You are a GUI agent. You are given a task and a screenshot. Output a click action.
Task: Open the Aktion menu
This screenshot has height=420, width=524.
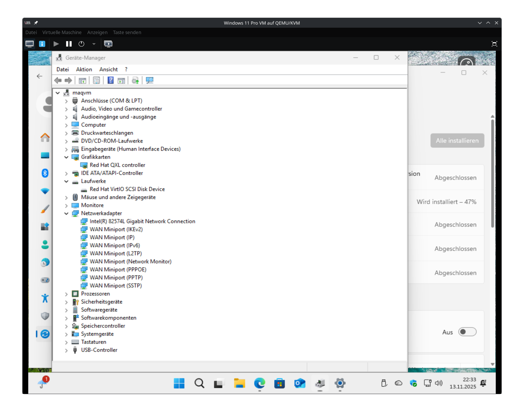pyautogui.click(x=84, y=69)
